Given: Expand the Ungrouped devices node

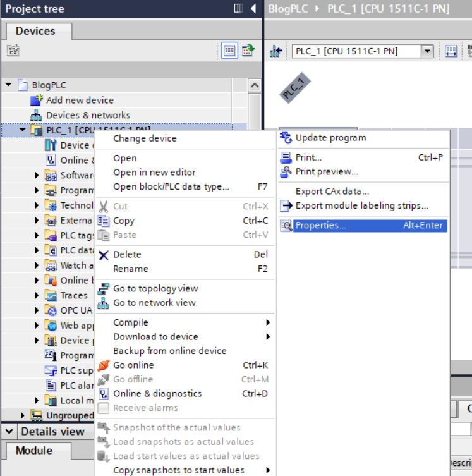Looking at the screenshot, I should [x=23, y=415].
